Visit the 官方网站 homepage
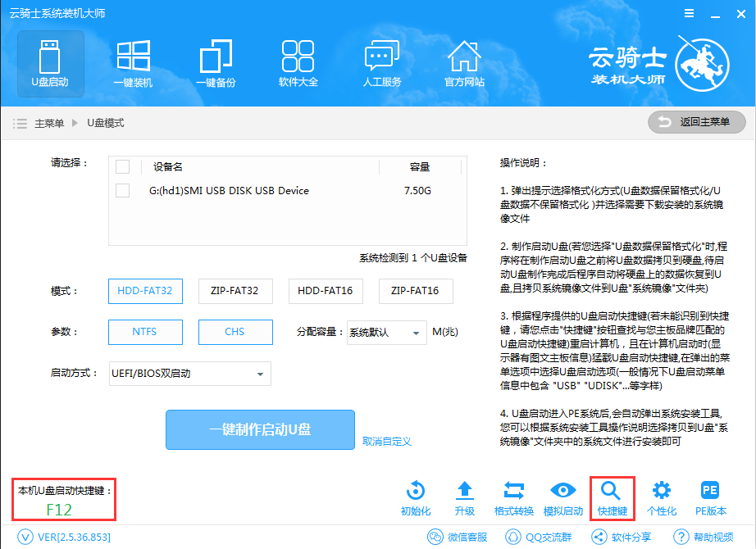This screenshot has height=549, width=756. 464,61
